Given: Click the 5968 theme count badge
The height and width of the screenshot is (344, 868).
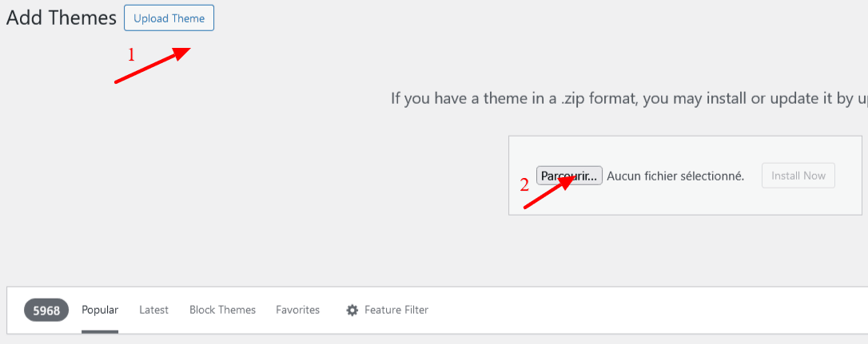Looking at the screenshot, I should click(46, 310).
